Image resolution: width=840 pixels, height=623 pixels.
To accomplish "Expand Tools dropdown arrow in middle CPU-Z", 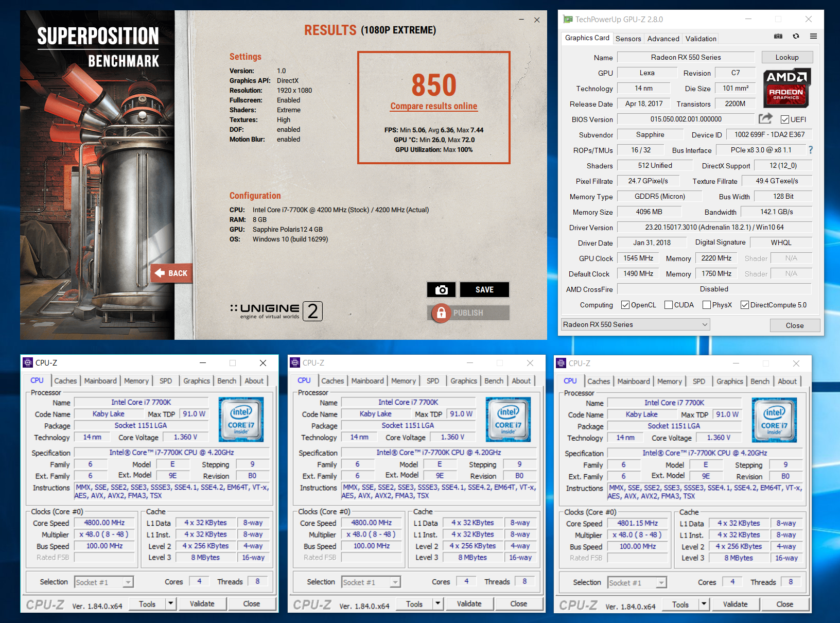I will coord(438,604).
